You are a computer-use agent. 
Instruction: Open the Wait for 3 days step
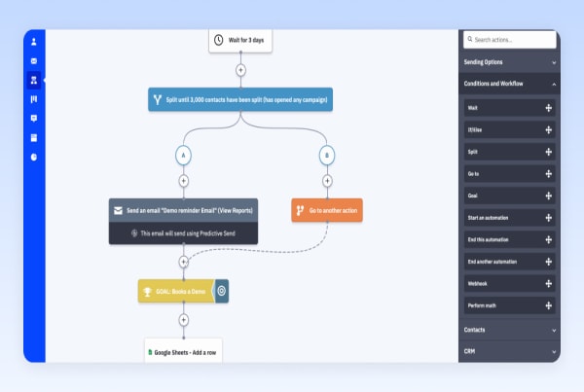pyautogui.click(x=240, y=40)
